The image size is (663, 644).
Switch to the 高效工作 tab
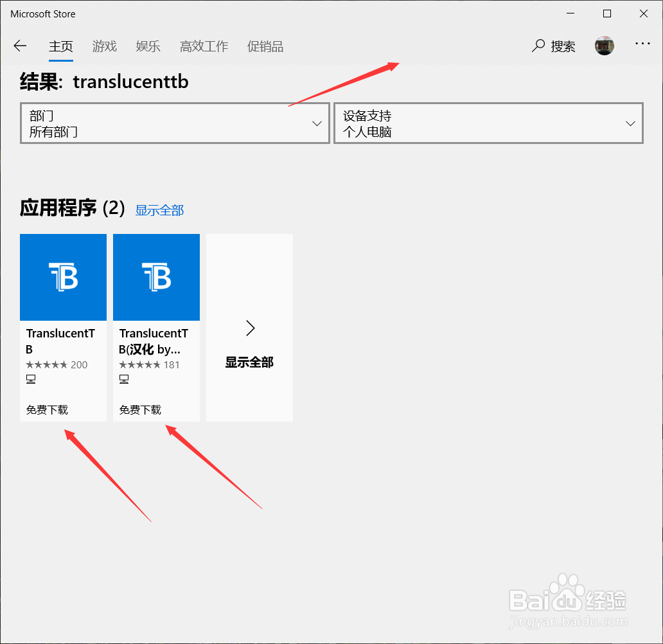(204, 46)
